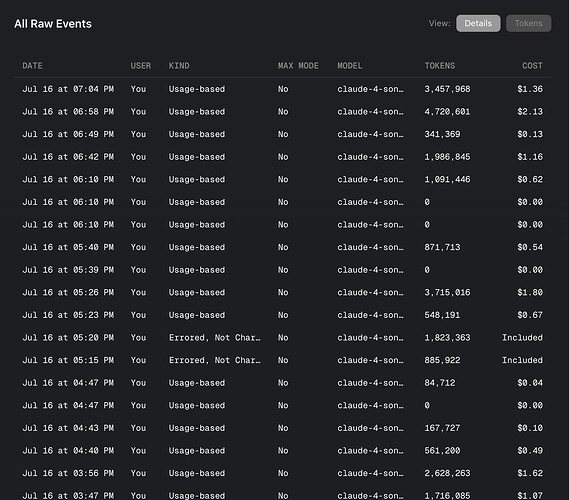Click the MAX MODE column header

click(298, 66)
